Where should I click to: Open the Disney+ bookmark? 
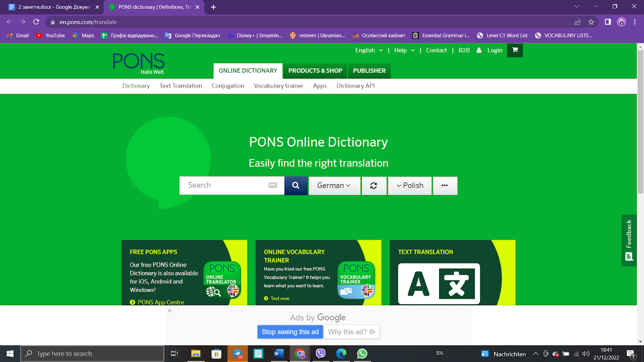click(255, 35)
